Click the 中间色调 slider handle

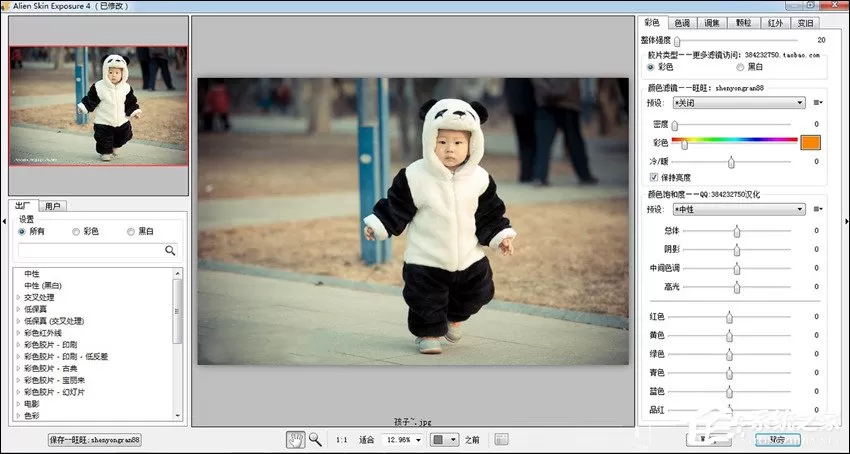[737, 269]
